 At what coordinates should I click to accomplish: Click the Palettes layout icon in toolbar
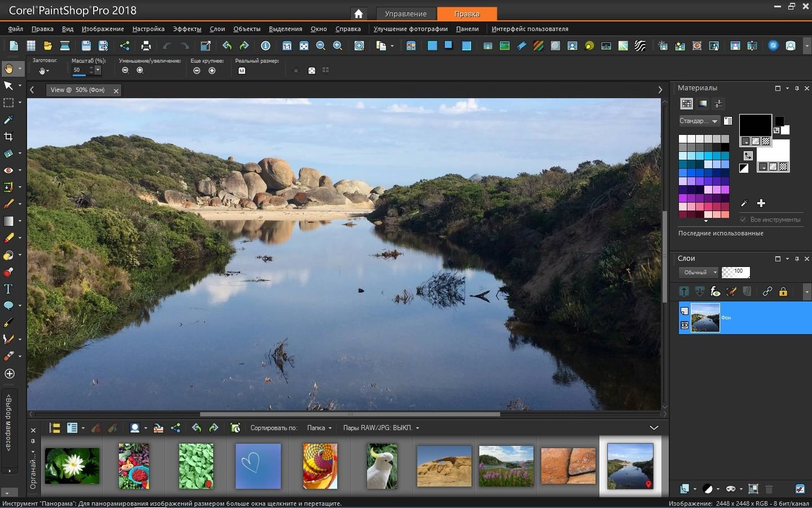(x=411, y=46)
